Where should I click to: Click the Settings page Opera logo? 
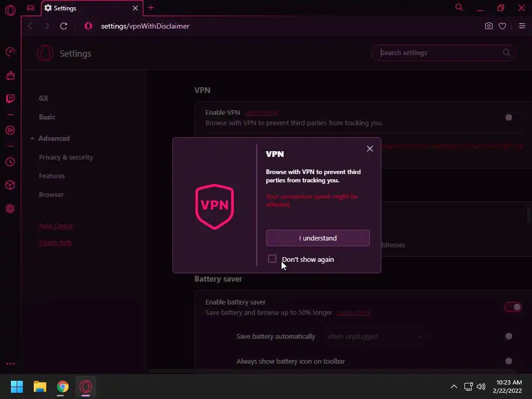45,54
